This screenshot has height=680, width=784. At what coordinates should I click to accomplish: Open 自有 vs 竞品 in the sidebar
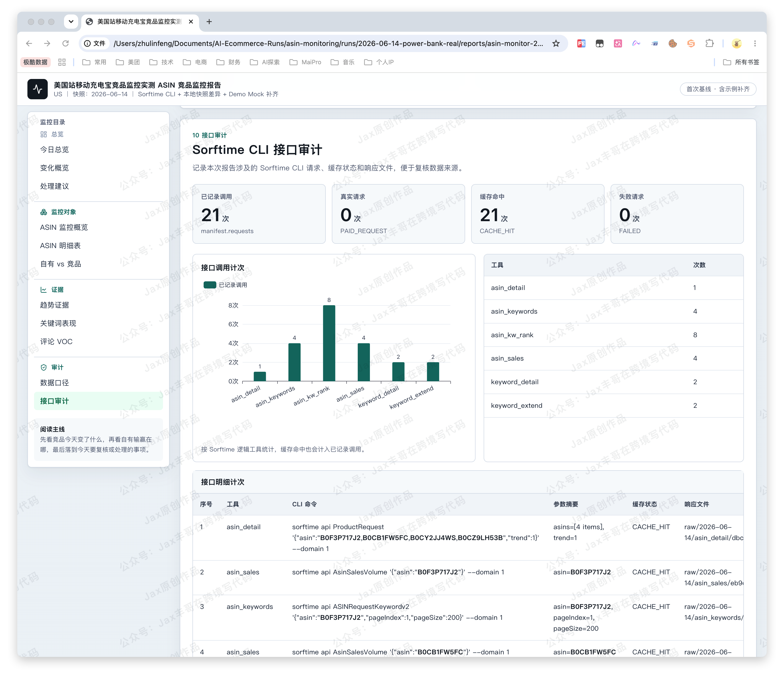coord(98,264)
